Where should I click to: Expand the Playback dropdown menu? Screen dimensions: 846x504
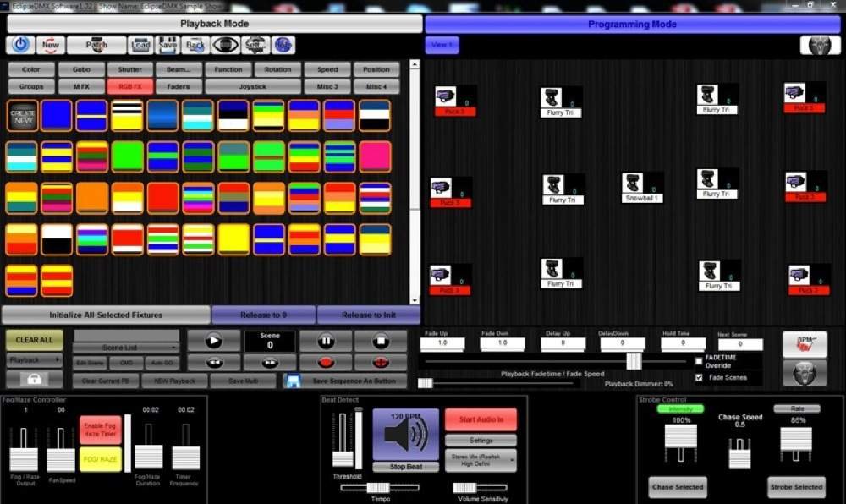coord(34,359)
